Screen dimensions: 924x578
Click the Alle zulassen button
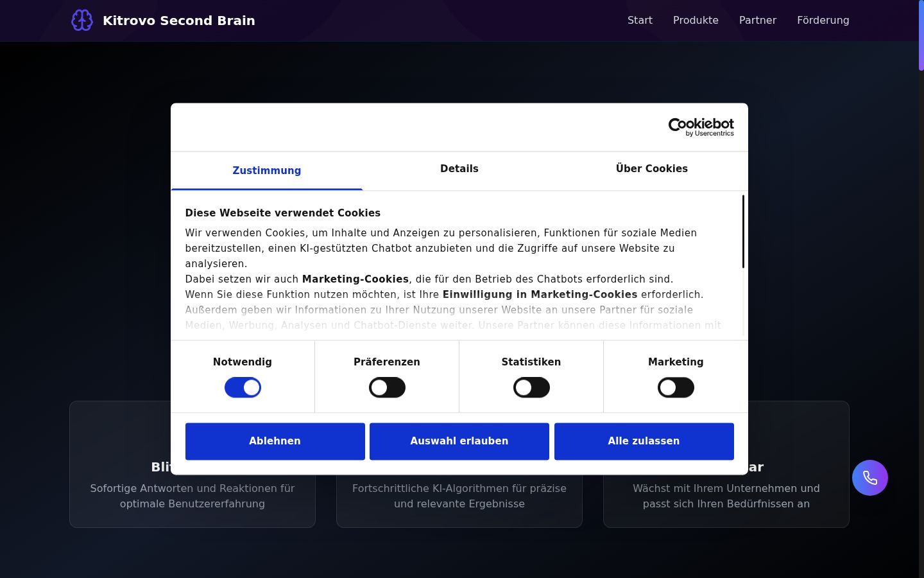pyautogui.click(x=644, y=441)
